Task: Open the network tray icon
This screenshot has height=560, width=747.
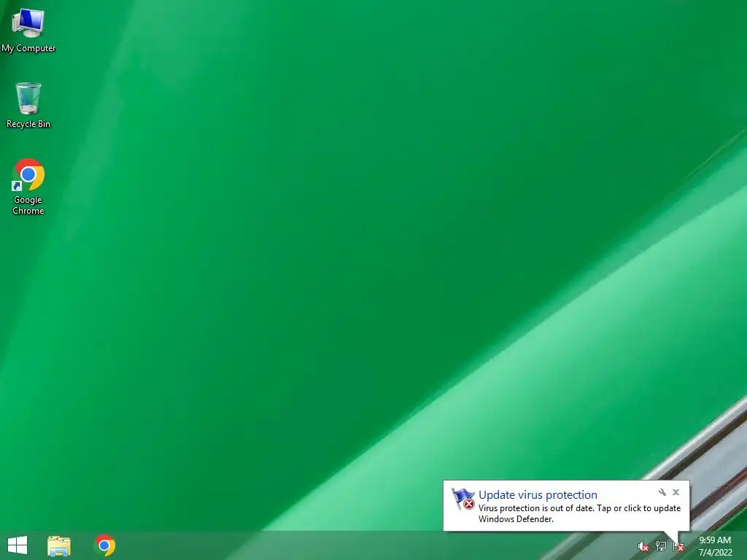Action: click(661, 546)
